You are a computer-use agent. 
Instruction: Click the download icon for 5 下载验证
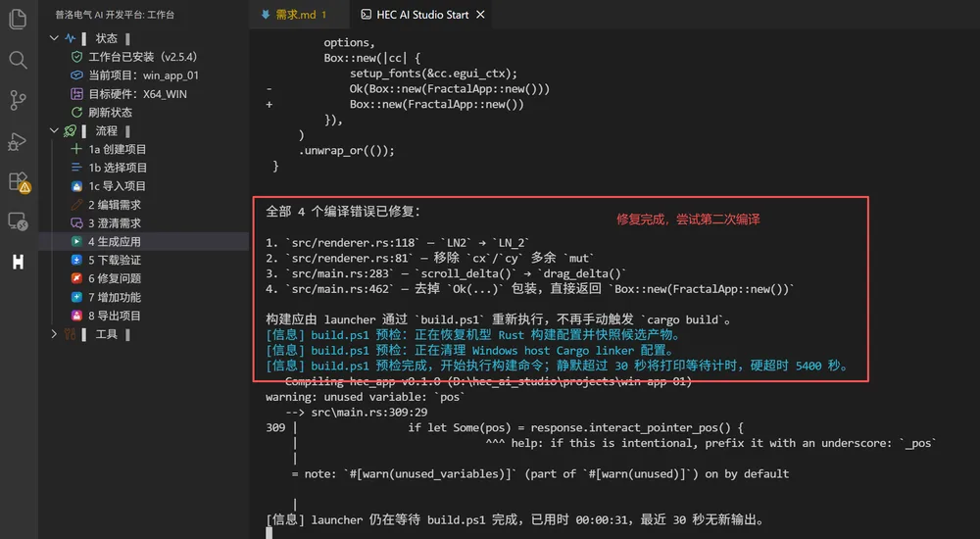(76, 260)
